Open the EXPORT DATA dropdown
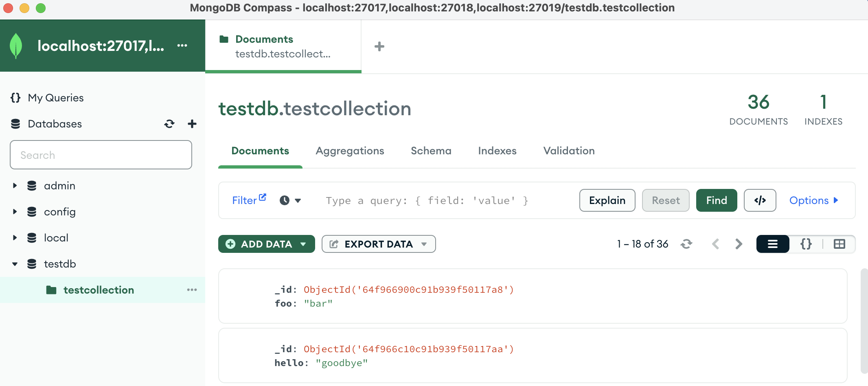This screenshot has height=386, width=868. (x=379, y=244)
